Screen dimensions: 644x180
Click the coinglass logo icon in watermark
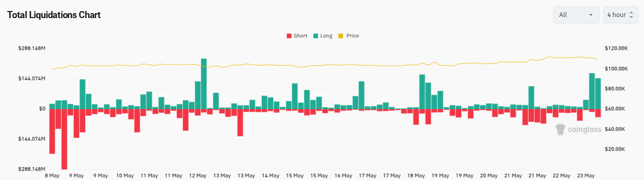click(x=560, y=129)
